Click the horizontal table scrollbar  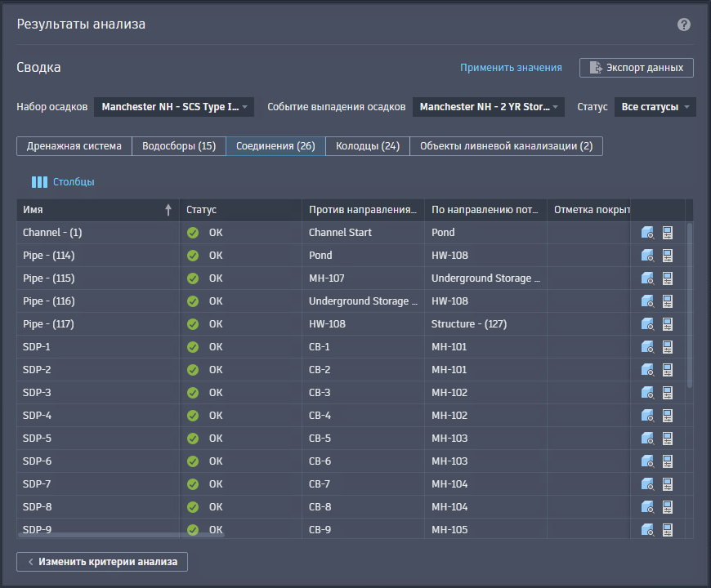coord(121,535)
